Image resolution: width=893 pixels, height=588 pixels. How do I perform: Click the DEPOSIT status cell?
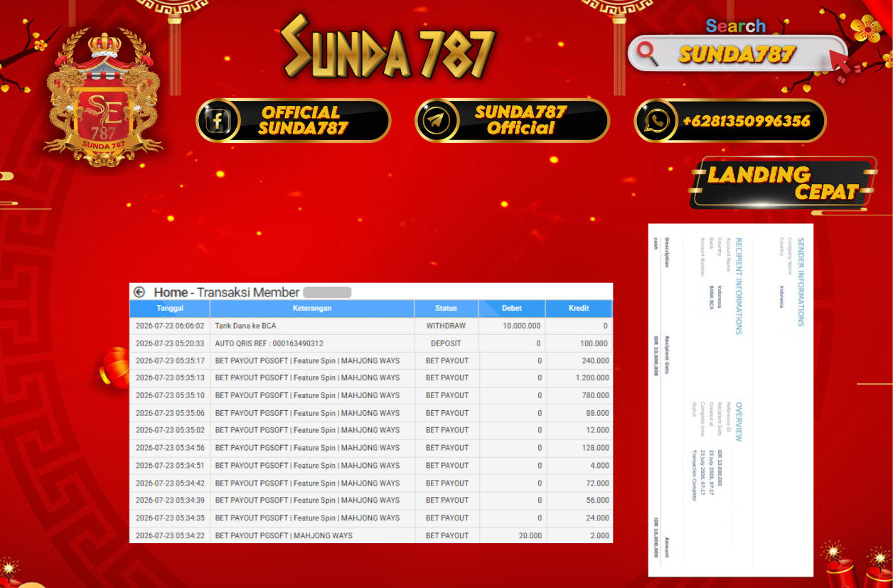pos(446,343)
